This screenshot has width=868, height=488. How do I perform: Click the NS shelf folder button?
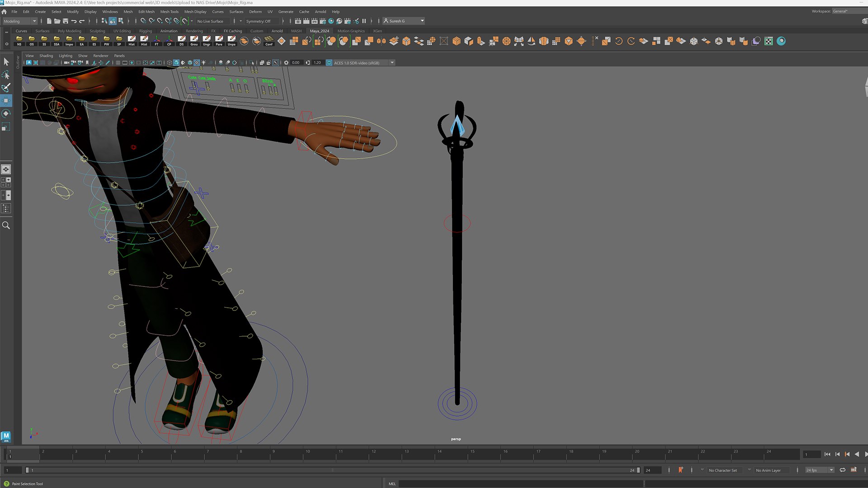pos(19,41)
